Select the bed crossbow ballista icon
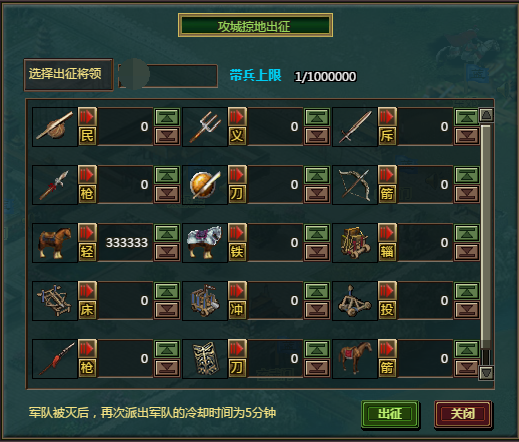519x442 pixels. tap(55, 301)
